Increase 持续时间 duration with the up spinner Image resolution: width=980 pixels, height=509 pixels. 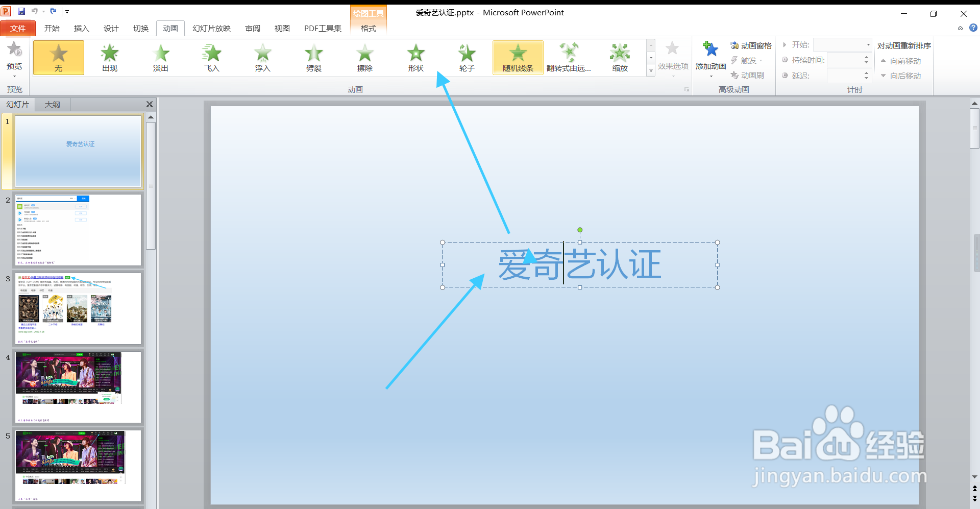pyautogui.click(x=866, y=57)
